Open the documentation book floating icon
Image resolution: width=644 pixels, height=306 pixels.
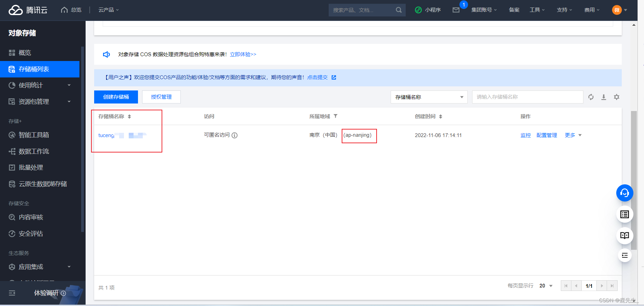tap(624, 235)
